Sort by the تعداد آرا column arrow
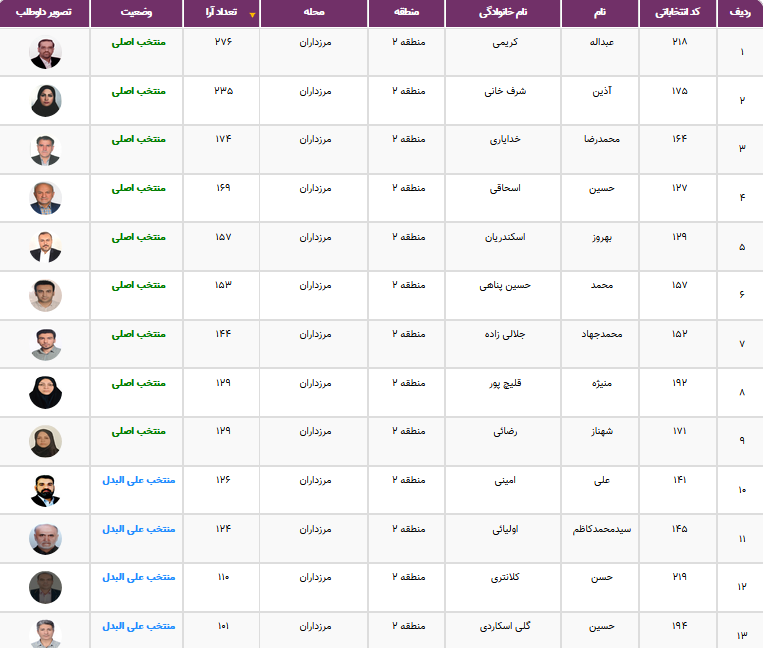 click(x=252, y=15)
